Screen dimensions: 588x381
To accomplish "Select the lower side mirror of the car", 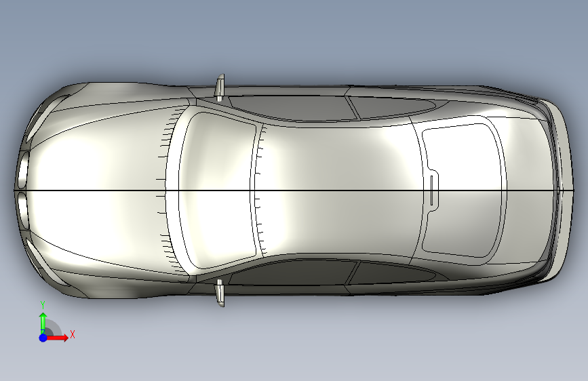I will [220, 293].
